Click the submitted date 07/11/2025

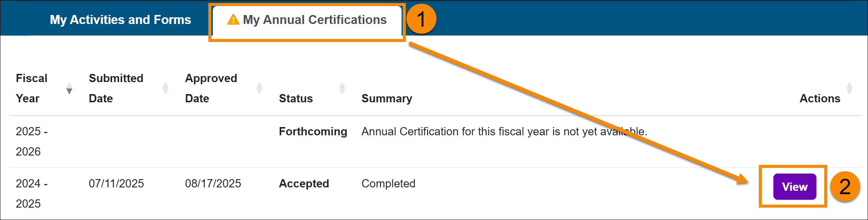coord(116,184)
